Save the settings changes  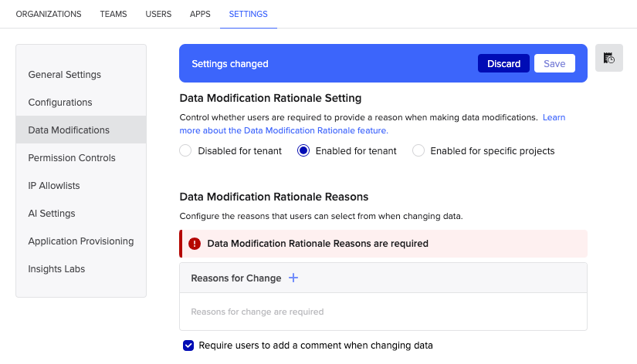coord(554,64)
